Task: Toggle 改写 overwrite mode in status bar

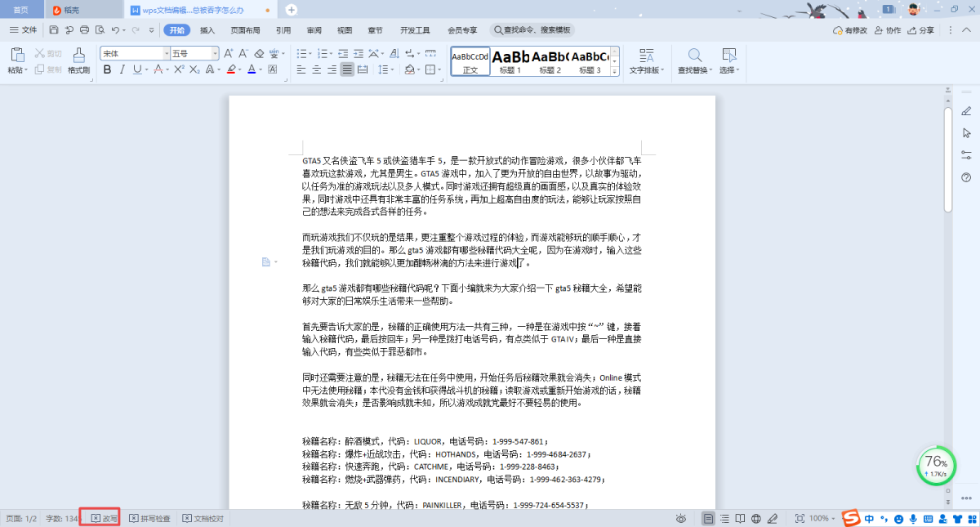Action: coord(105,519)
